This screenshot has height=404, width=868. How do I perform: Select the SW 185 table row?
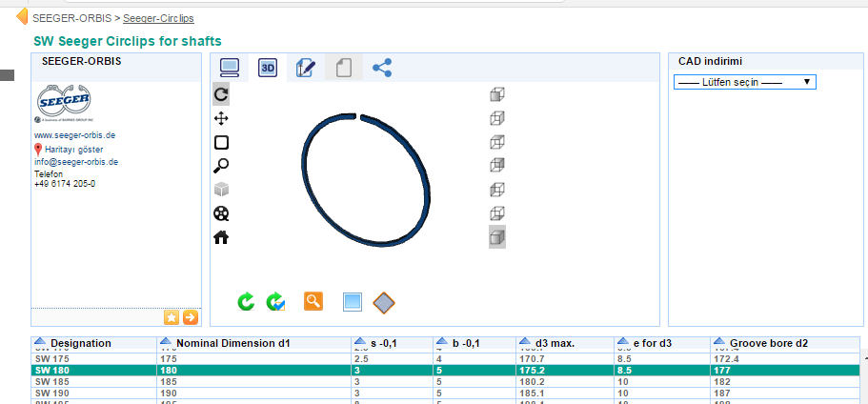coord(445,382)
